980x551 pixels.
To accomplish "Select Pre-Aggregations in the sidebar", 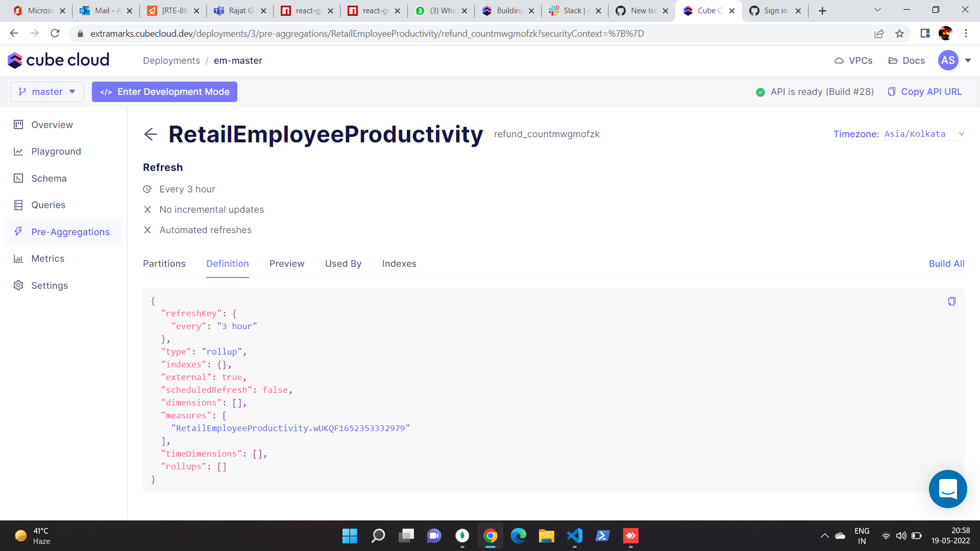I will click(x=70, y=232).
